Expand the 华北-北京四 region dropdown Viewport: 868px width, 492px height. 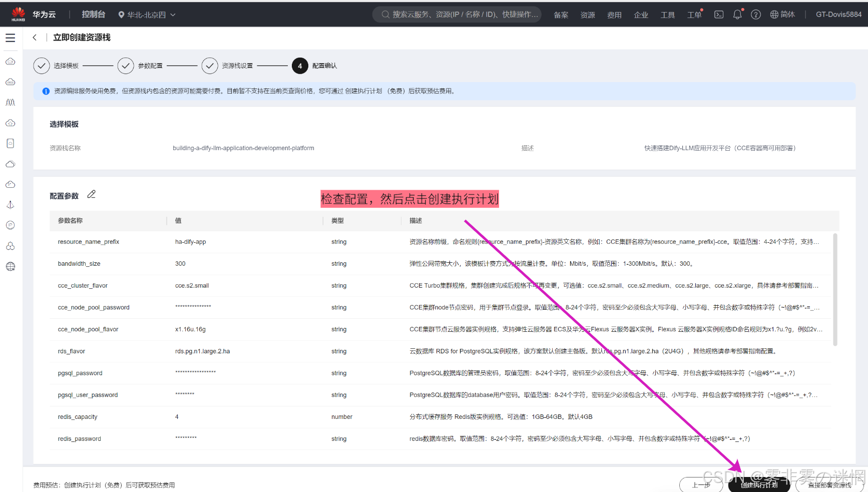pos(147,15)
